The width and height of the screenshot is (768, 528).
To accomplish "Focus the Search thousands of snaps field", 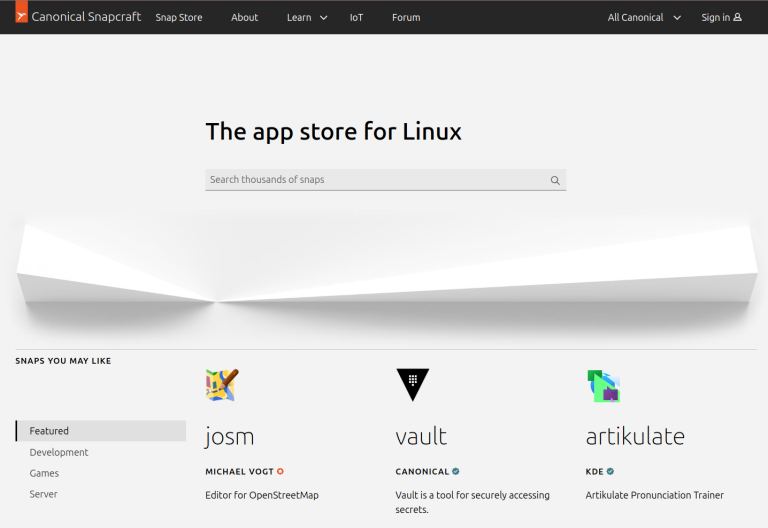I will coord(385,180).
